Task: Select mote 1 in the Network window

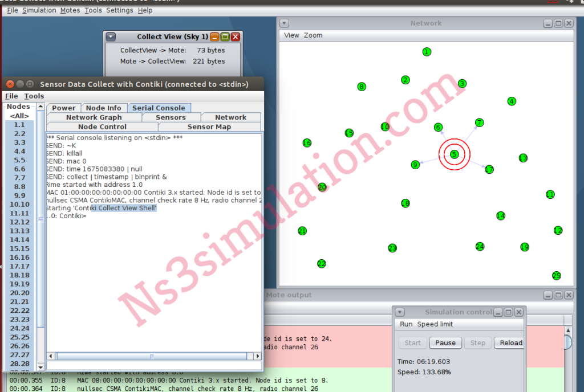Action: [x=427, y=52]
